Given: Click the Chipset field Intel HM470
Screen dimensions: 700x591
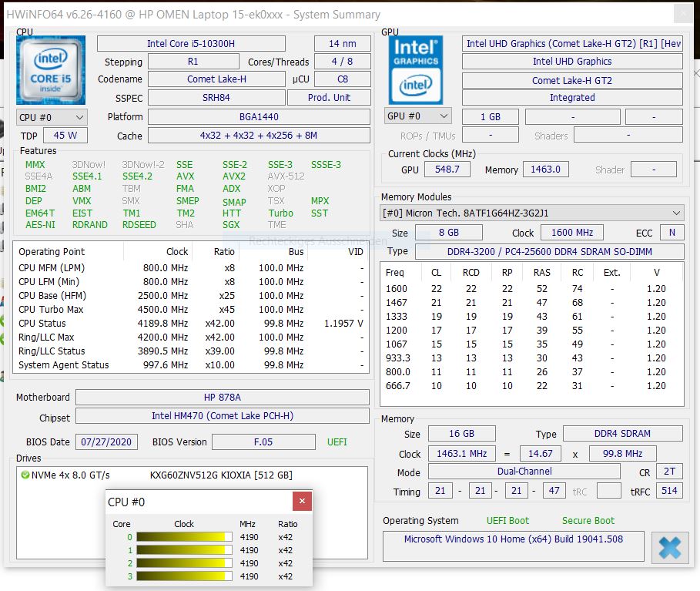Looking at the screenshot, I should click(x=223, y=415).
